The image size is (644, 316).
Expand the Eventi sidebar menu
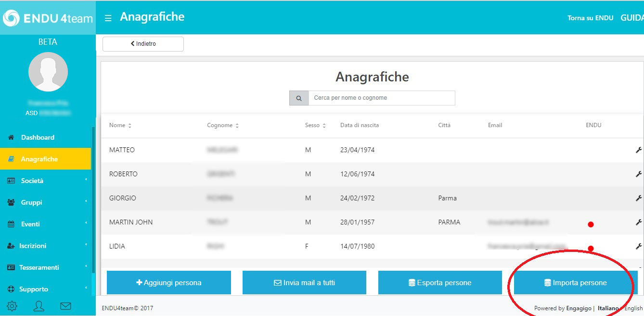click(45, 224)
